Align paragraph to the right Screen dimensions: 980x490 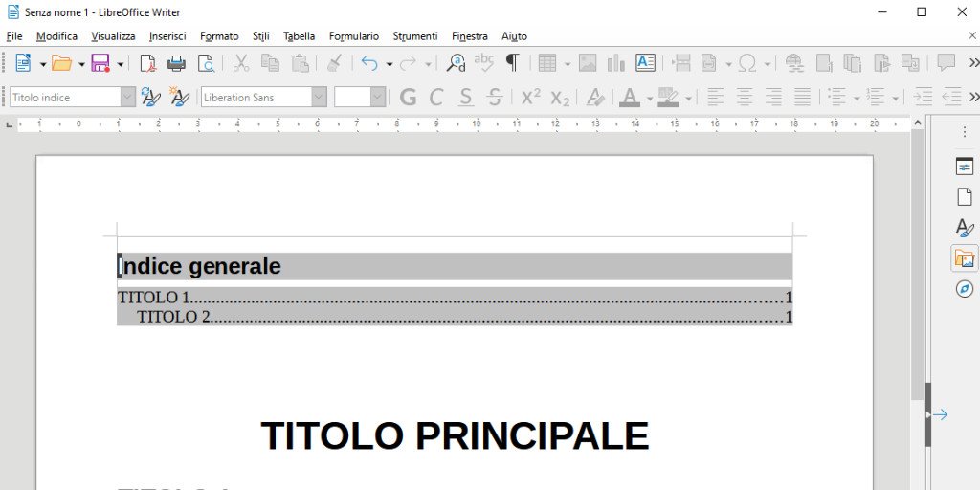(773, 97)
